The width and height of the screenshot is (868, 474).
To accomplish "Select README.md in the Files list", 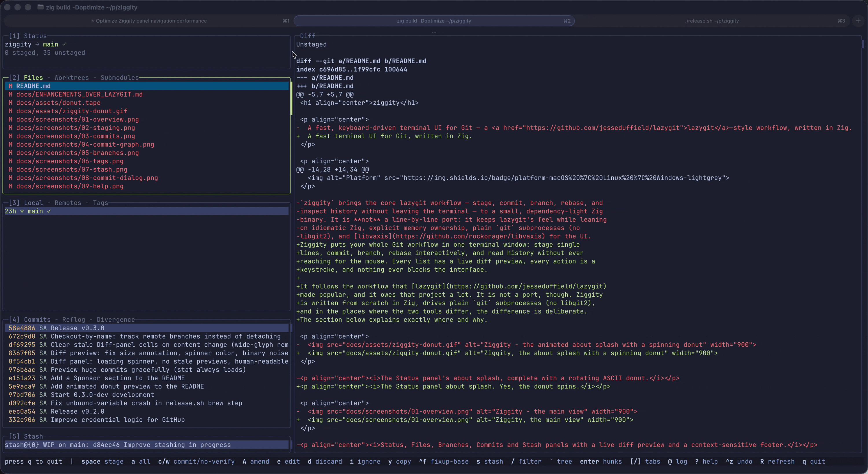I will click(147, 86).
